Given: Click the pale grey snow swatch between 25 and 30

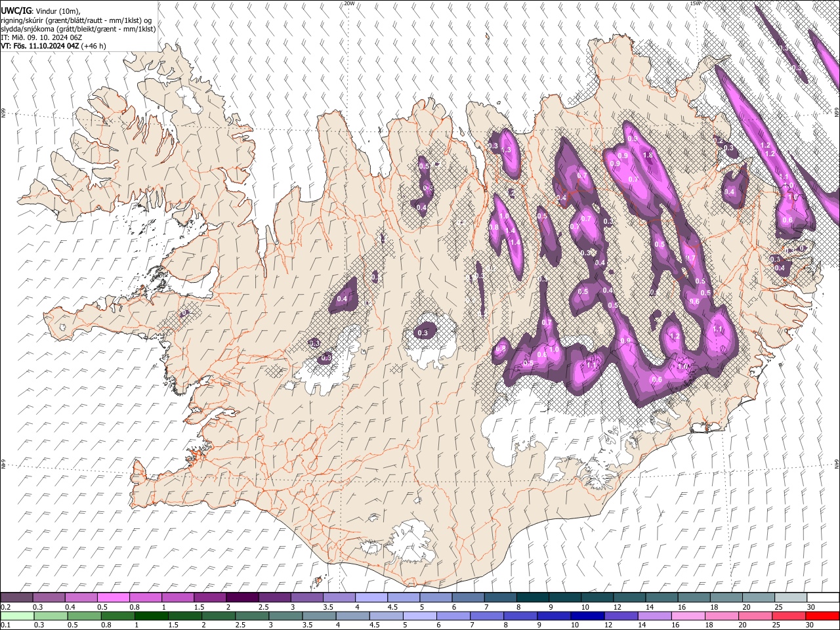Looking at the screenshot, I should 790,598.
